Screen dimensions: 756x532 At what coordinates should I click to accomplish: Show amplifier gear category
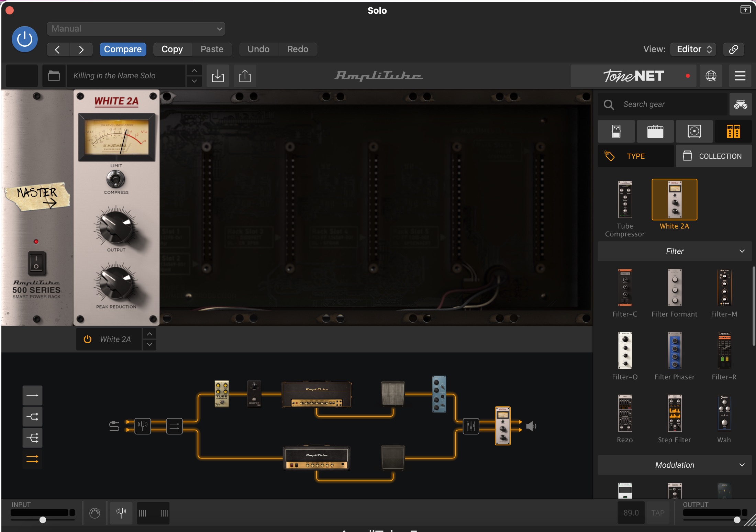click(x=655, y=131)
